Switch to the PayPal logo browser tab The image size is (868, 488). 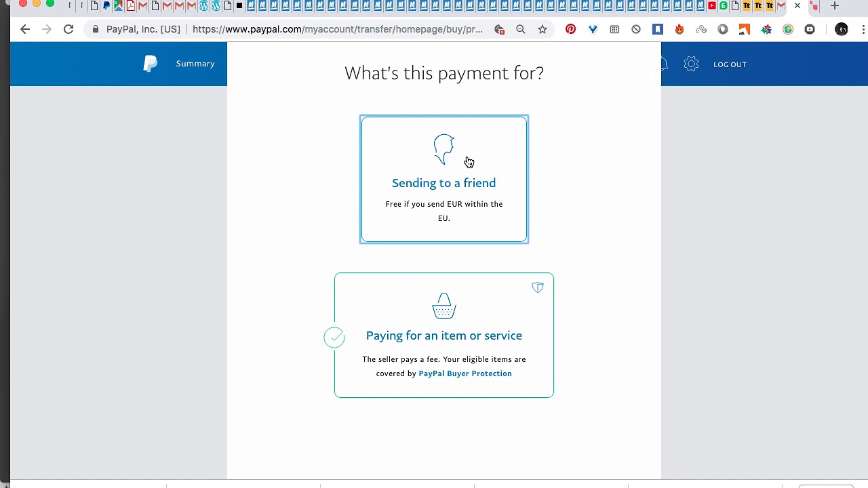point(106,5)
